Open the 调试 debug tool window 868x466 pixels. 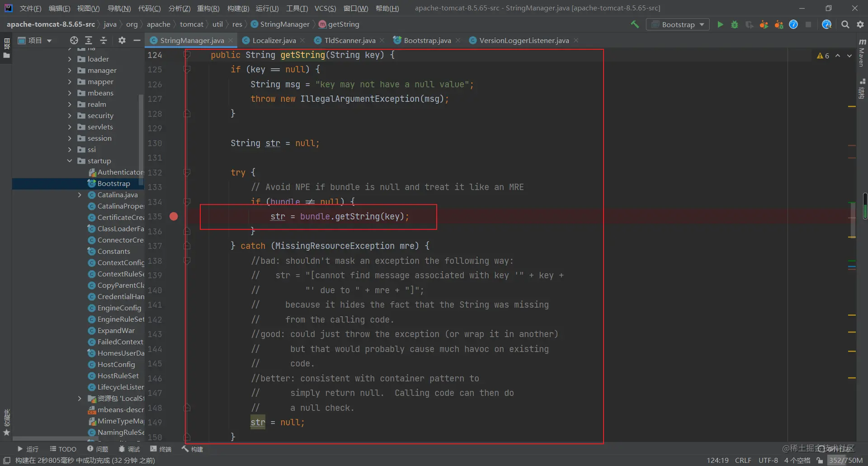(x=129, y=449)
